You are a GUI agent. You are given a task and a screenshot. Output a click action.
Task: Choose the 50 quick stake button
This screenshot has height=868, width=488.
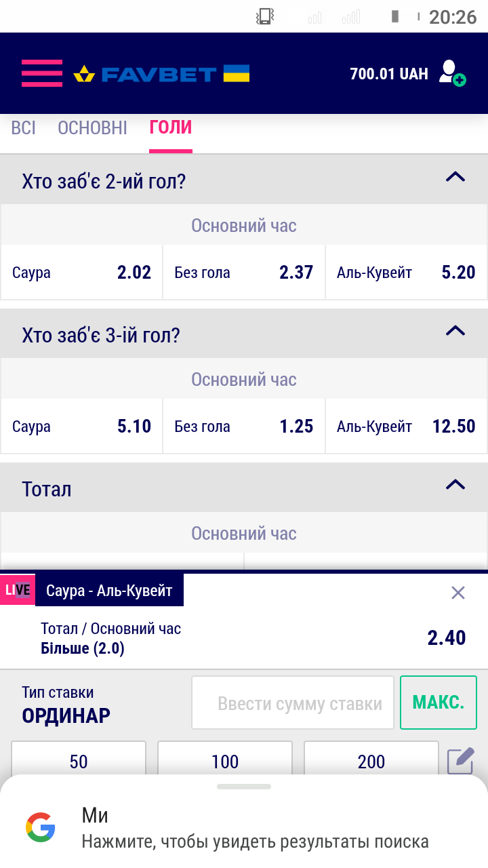[x=79, y=761]
